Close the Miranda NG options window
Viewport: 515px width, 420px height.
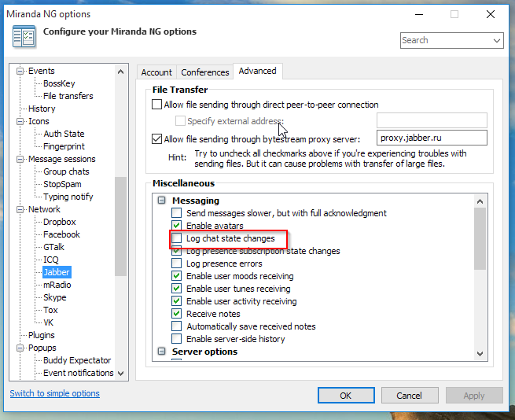click(491, 14)
